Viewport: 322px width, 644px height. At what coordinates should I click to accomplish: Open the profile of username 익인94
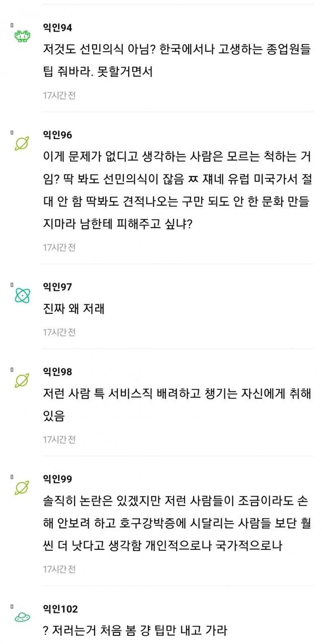(x=57, y=27)
